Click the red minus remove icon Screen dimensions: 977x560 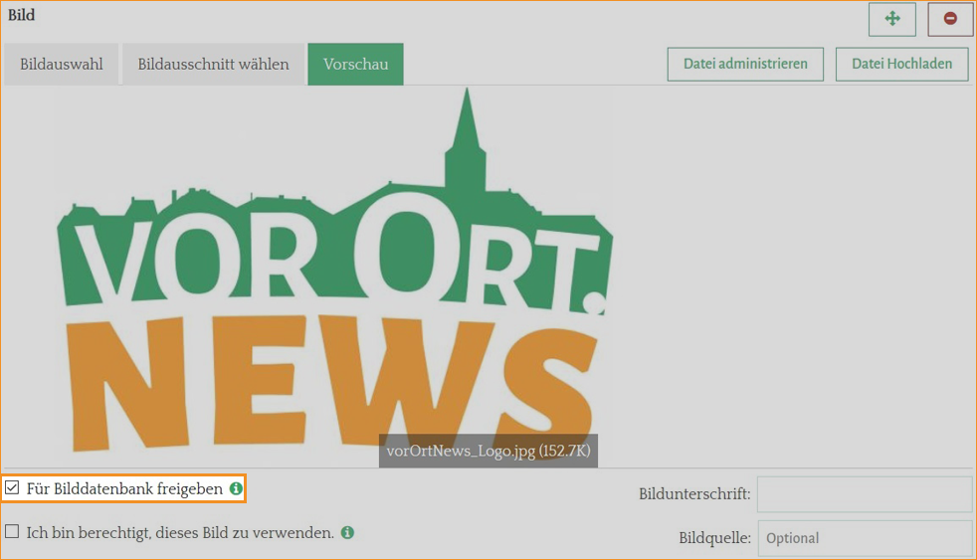click(x=950, y=19)
